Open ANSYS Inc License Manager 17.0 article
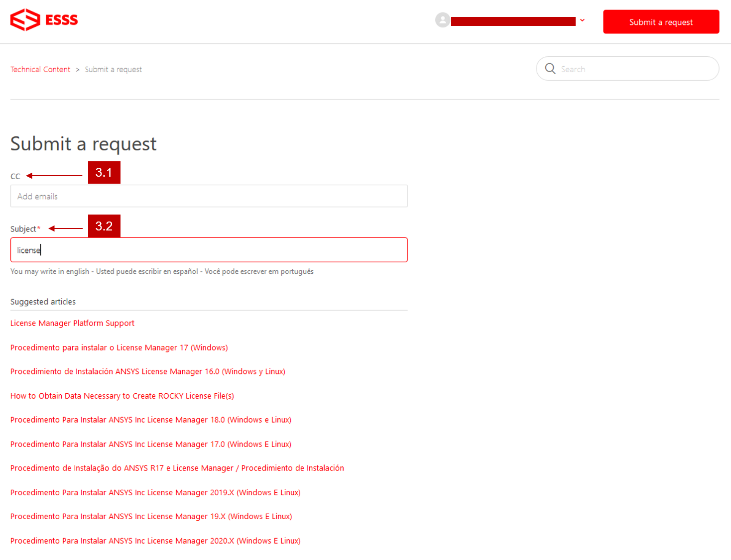Viewport: 731px width, 560px height. click(151, 444)
